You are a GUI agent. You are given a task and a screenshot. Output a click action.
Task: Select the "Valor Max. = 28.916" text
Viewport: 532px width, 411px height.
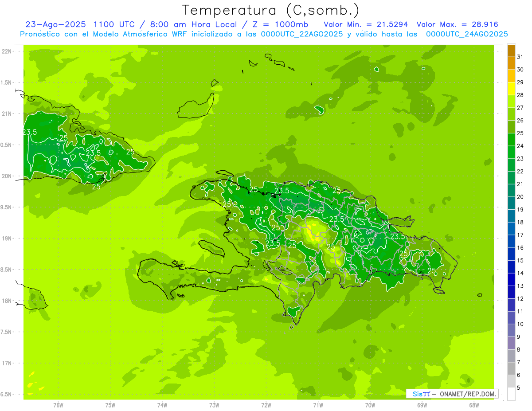click(x=458, y=24)
